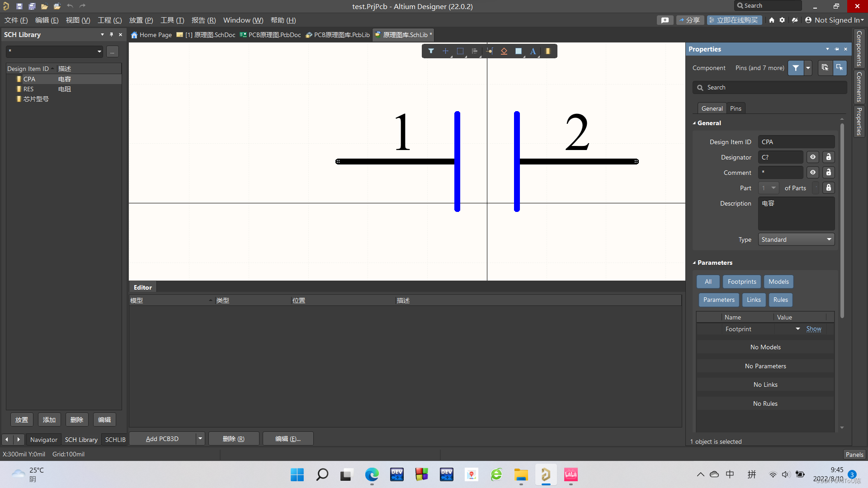
Task: Toggle Comment visibility eye icon
Action: [x=813, y=173]
